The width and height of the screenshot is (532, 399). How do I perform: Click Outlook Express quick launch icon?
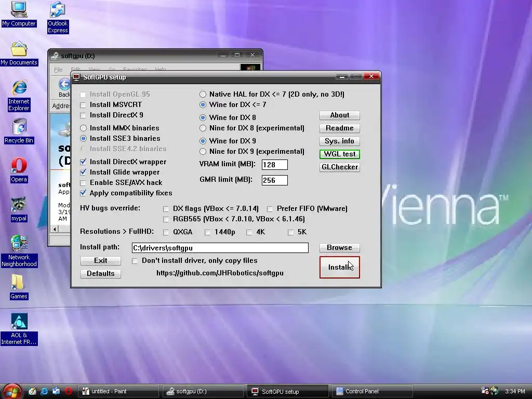[56, 391]
